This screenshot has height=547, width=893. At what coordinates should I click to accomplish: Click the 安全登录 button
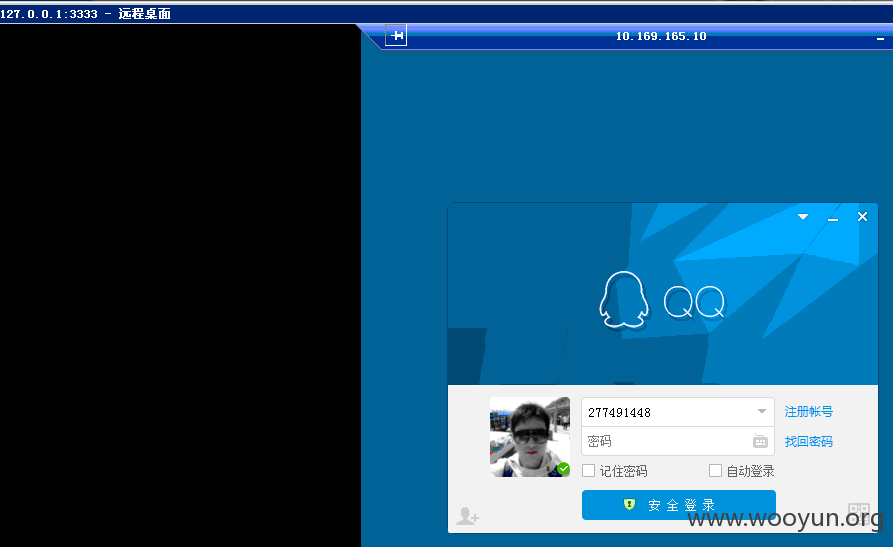679,505
